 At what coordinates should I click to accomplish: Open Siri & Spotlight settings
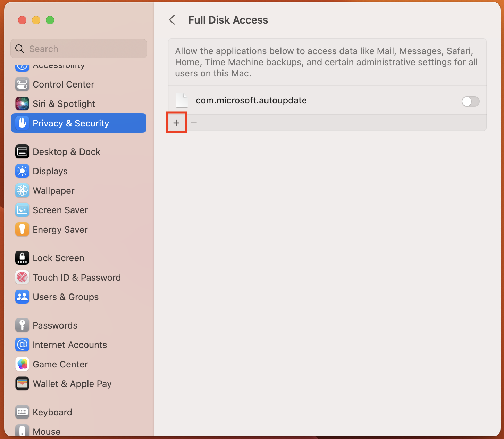click(x=64, y=104)
